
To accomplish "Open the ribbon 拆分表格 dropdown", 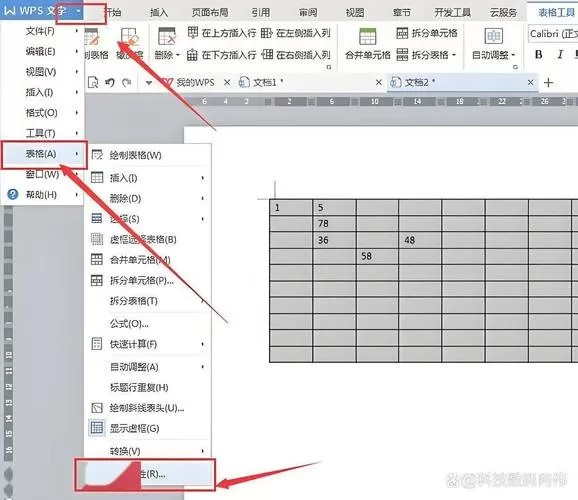I will (427, 55).
